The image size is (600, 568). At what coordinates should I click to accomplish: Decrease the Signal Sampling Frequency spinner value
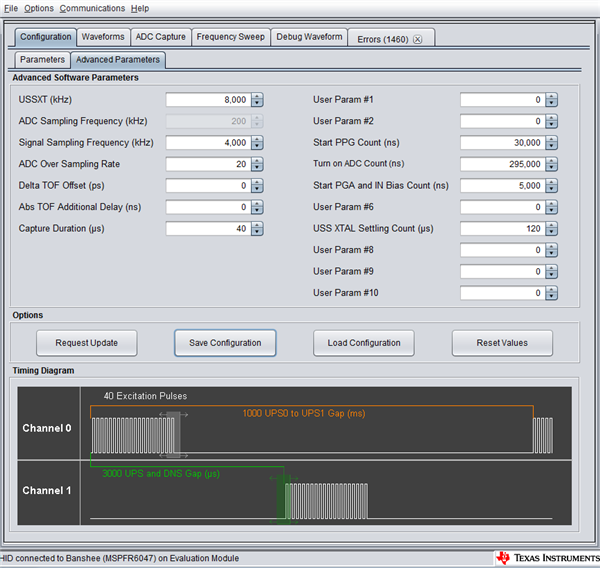257,146
